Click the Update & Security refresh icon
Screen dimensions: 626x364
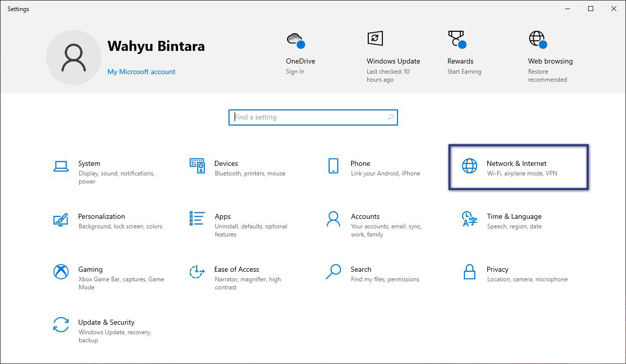[x=61, y=325]
